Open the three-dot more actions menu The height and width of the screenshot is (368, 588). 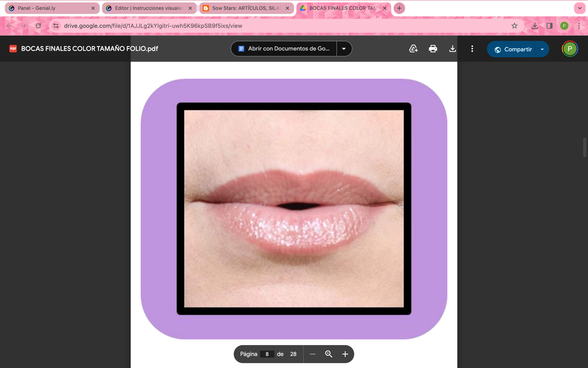tap(472, 49)
